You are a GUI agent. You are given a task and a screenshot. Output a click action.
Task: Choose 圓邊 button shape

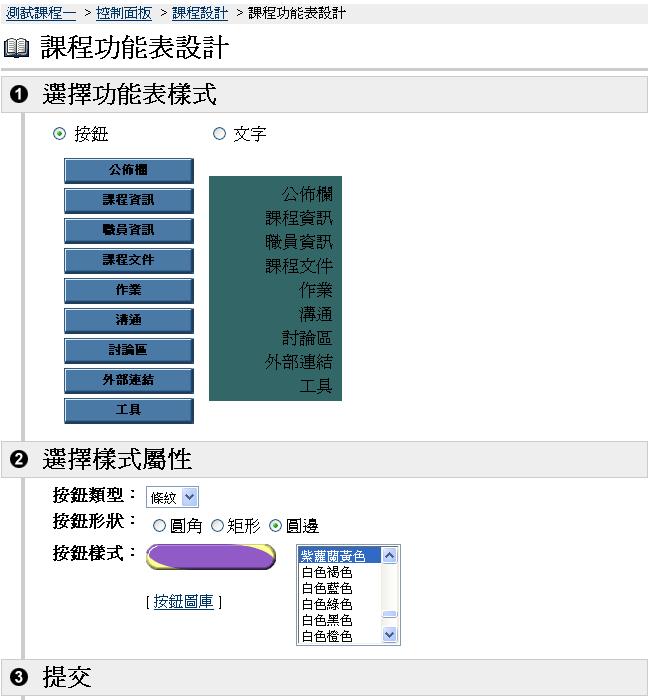coord(276,525)
